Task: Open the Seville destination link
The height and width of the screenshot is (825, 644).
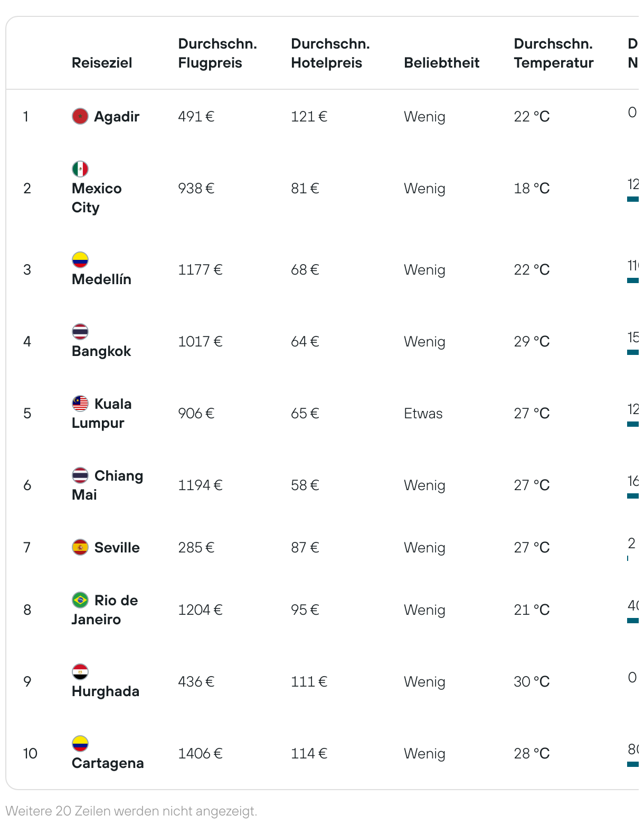Action: click(x=117, y=547)
